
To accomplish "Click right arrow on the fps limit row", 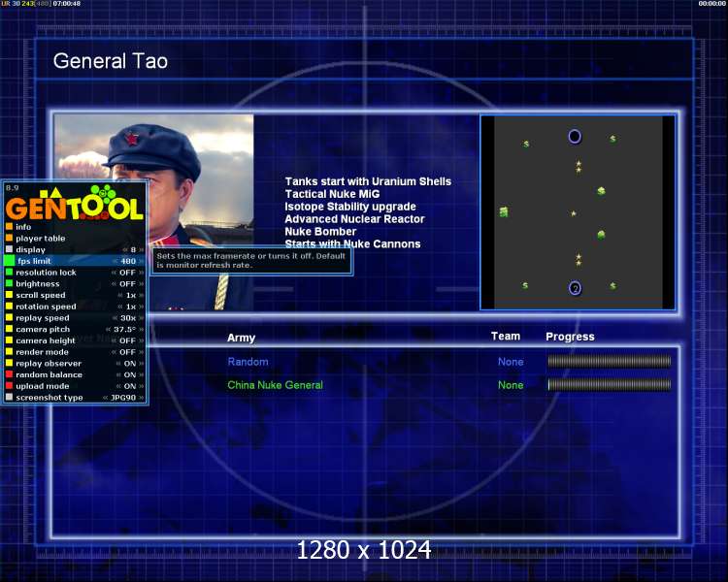I will pos(141,261).
